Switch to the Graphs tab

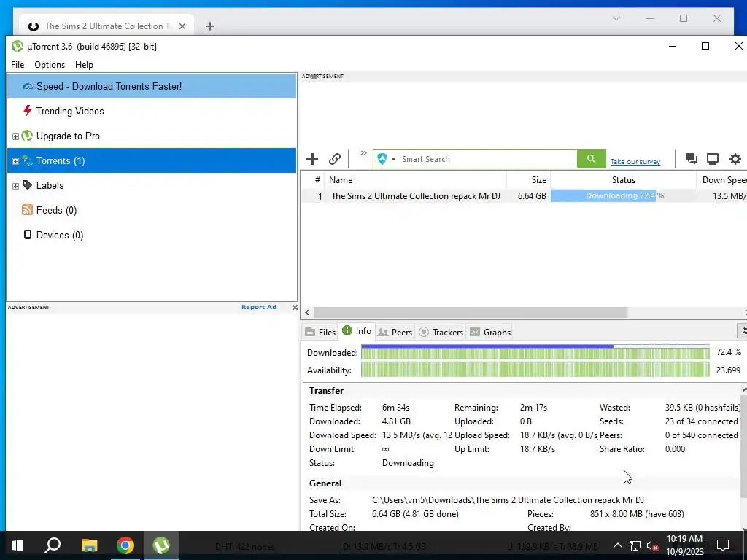(x=490, y=332)
